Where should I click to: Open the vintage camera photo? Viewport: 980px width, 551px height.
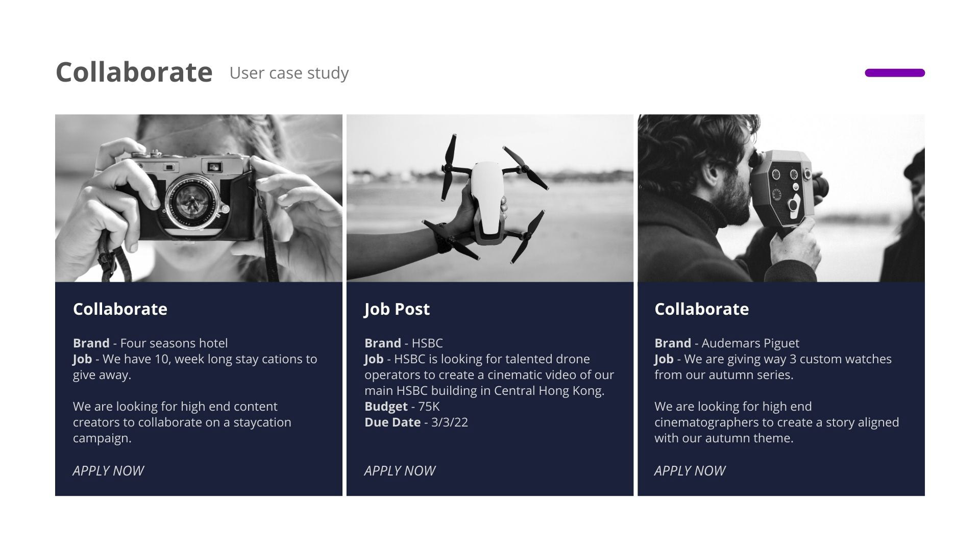(199, 198)
